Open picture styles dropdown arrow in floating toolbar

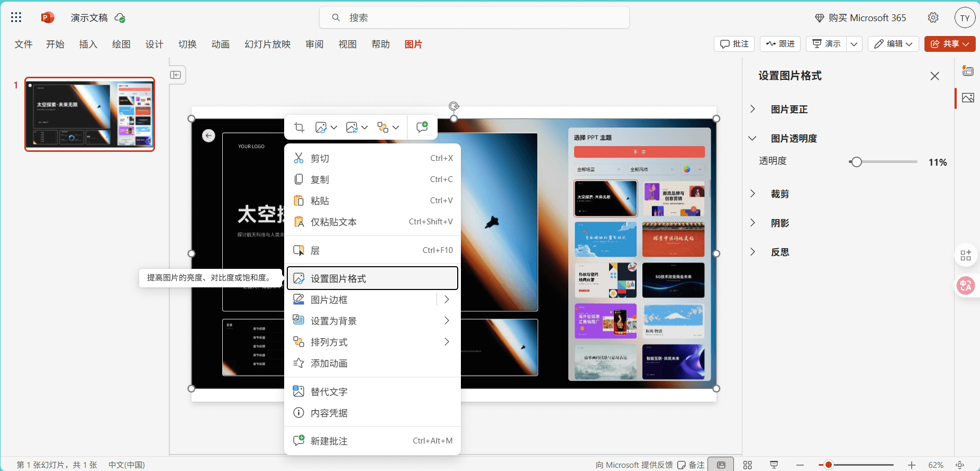click(333, 128)
